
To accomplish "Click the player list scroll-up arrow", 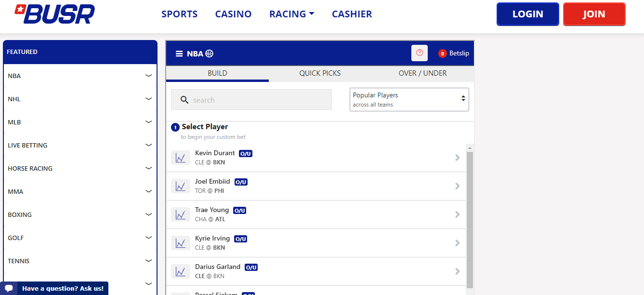I will pos(470,147).
